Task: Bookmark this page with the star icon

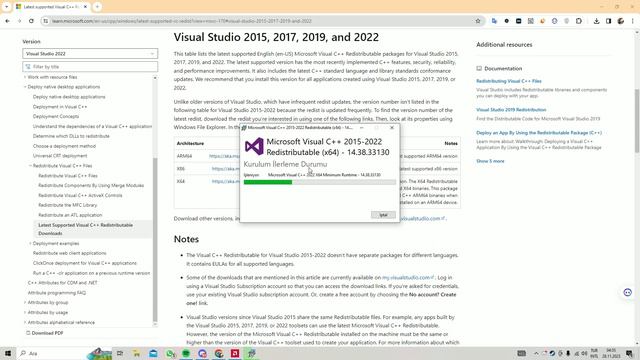Action: [478, 21]
